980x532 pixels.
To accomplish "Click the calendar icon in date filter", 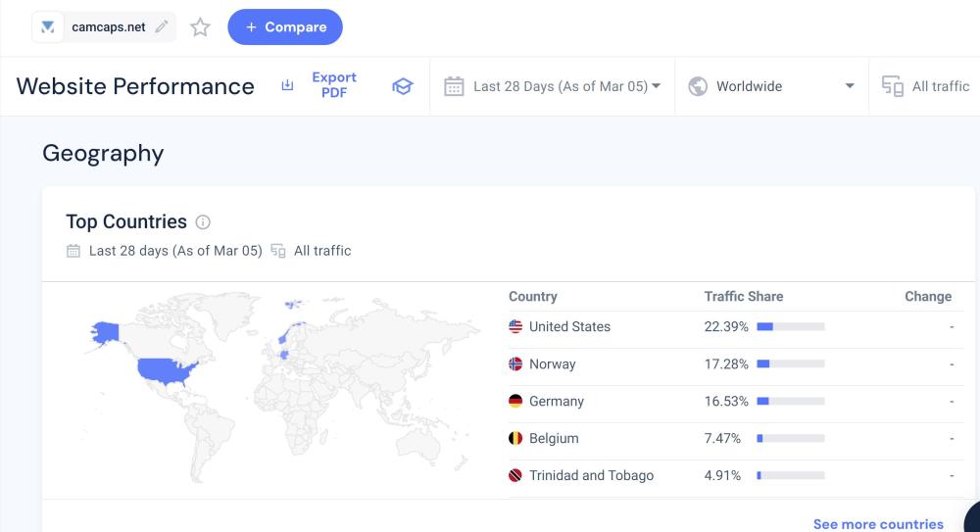I will pos(454,86).
